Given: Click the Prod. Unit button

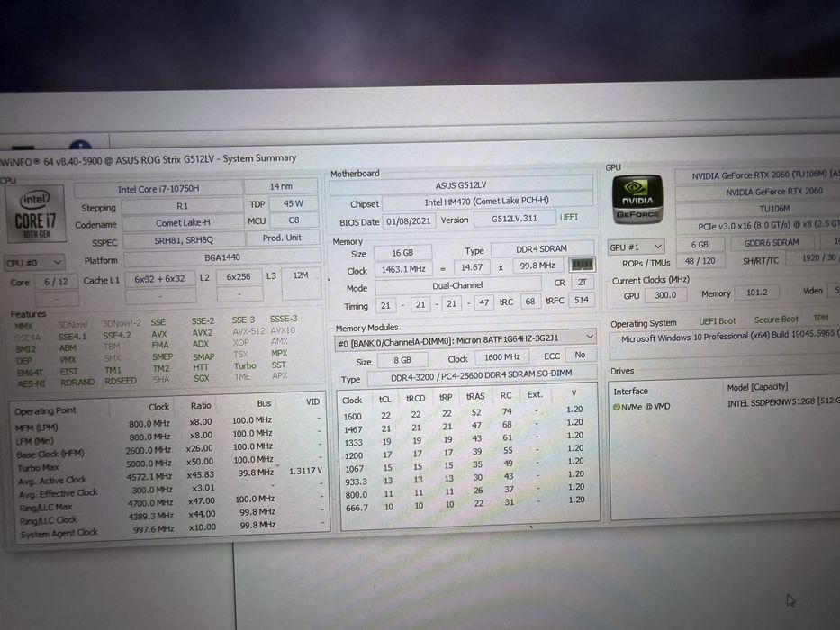Looking at the screenshot, I should coord(283,238).
